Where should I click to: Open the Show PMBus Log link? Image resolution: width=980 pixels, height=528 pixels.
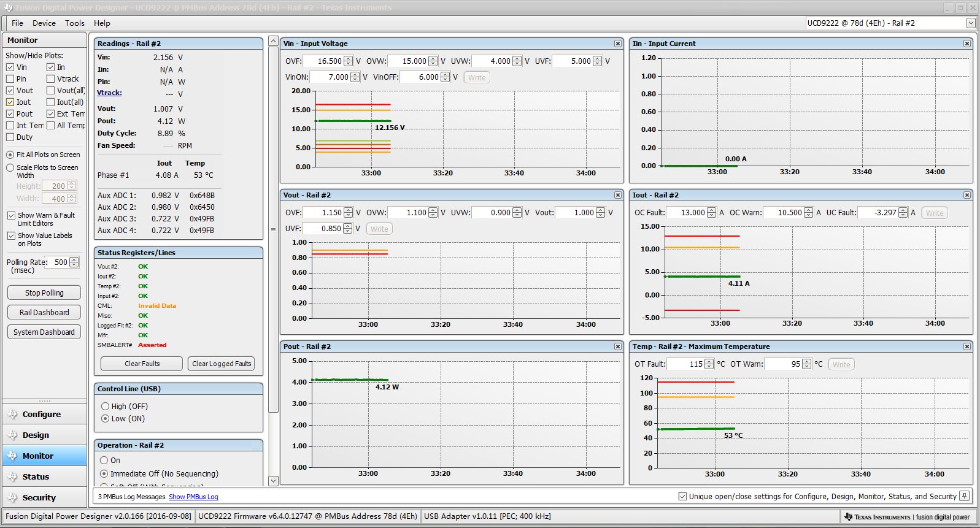coord(193,497)
